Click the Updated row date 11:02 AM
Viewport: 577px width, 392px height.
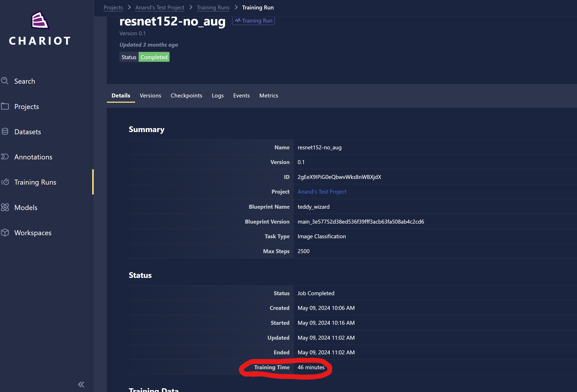(326, 338)
